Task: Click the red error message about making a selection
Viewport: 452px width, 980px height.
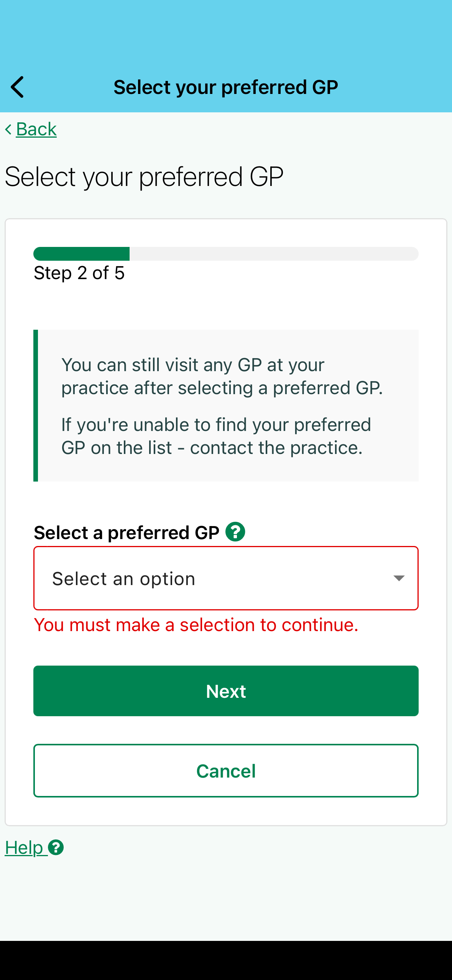Action: [196, 625]
